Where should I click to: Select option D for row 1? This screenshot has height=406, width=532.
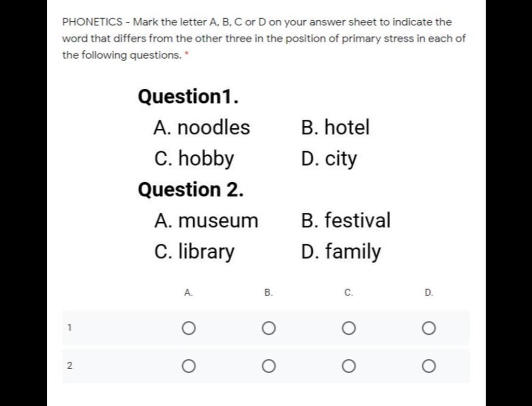click(x=429, y=328)
